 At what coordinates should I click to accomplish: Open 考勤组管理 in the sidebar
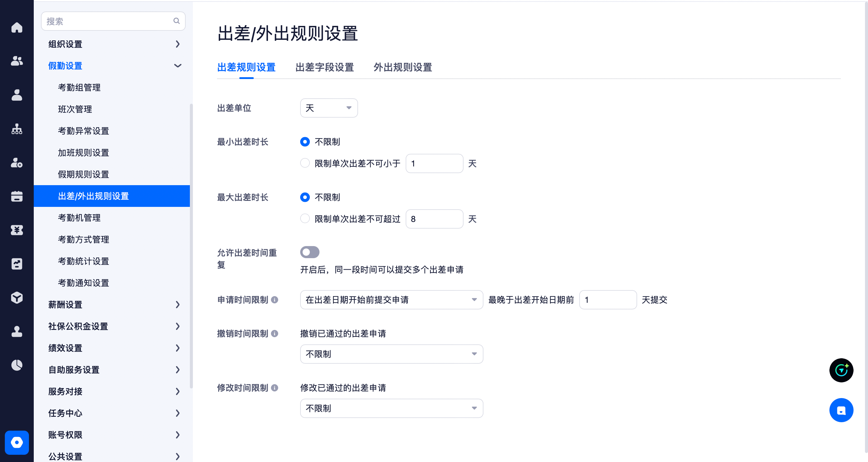pos(79,87)
